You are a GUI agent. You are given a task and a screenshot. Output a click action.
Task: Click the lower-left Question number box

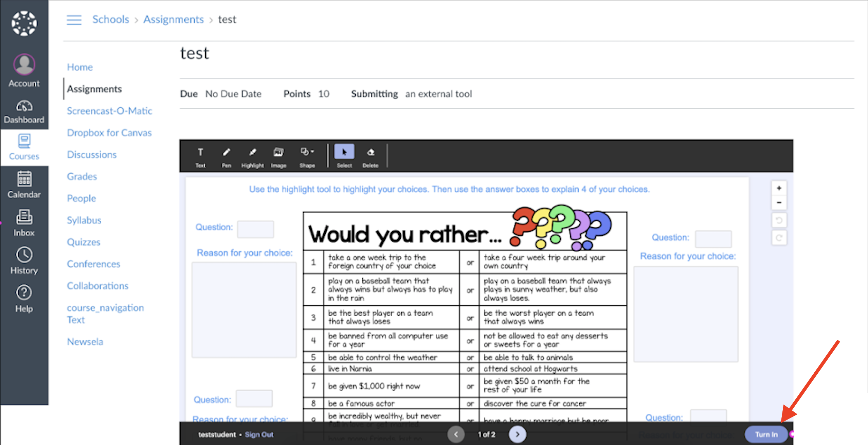tap(254, 398)
